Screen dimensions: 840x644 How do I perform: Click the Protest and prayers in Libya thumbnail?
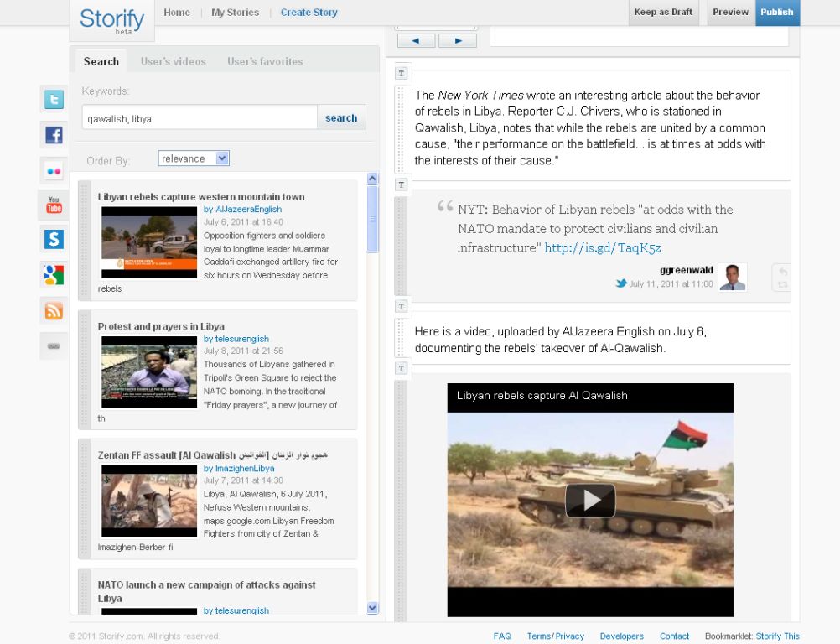pyautogui.click(x=149, y=371)
